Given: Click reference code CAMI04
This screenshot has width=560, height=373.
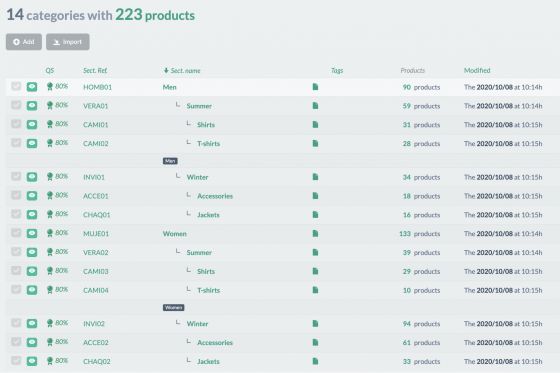Looking at the screenshot, I should pos(96,290).
